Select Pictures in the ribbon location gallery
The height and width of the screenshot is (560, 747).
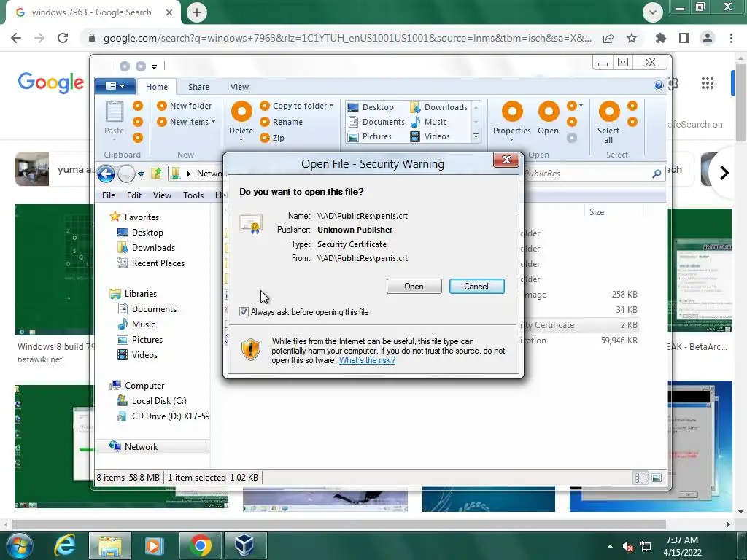point(370,136)
